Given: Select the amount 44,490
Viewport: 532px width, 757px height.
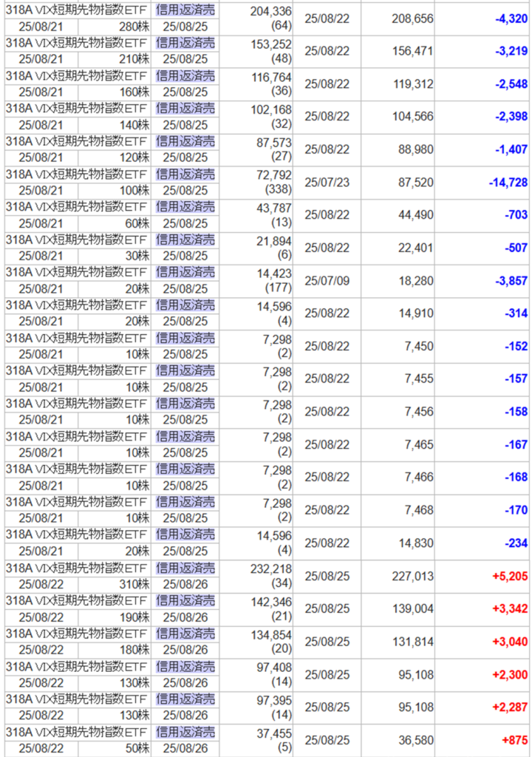Looking at the screenshot, I should click(416, 215).
